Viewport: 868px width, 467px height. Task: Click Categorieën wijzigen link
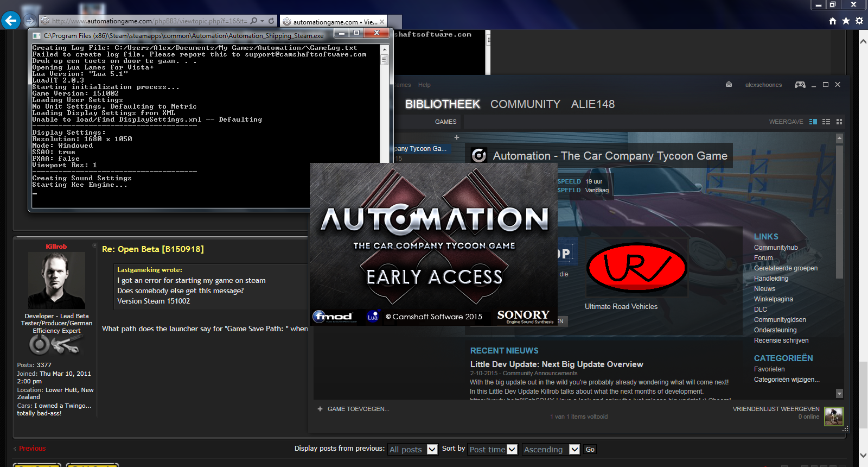pyautogui.click(x=787, y=380)
